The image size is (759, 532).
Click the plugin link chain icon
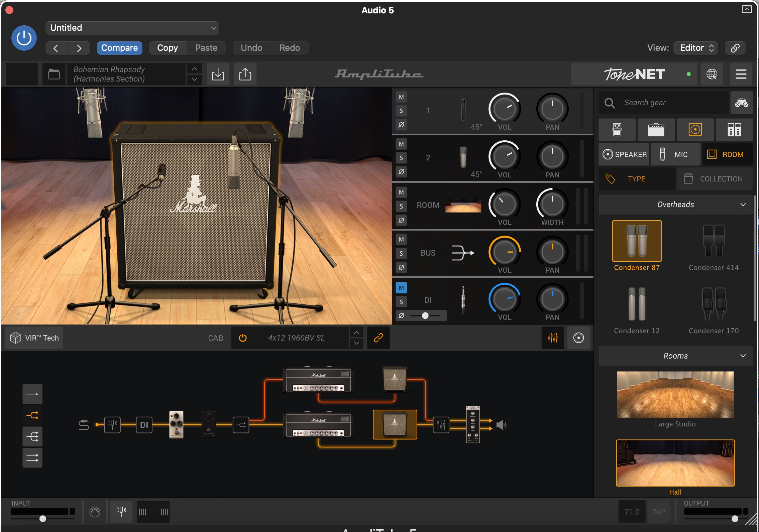735,48
